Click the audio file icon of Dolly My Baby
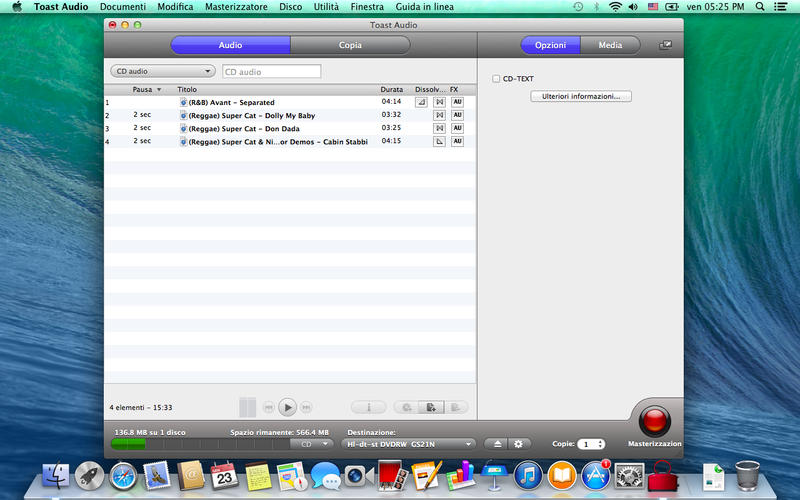 183,115
